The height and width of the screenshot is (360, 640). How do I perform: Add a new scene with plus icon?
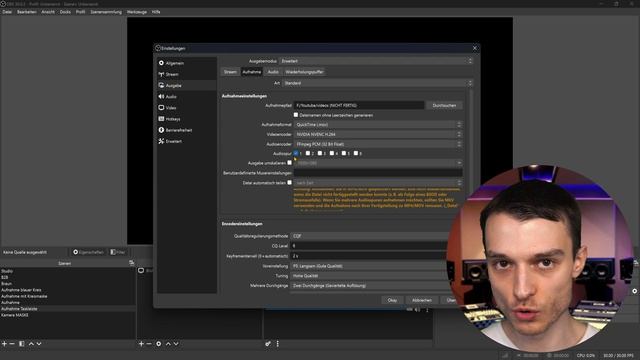pyautogui.click(x=4, y=344)
